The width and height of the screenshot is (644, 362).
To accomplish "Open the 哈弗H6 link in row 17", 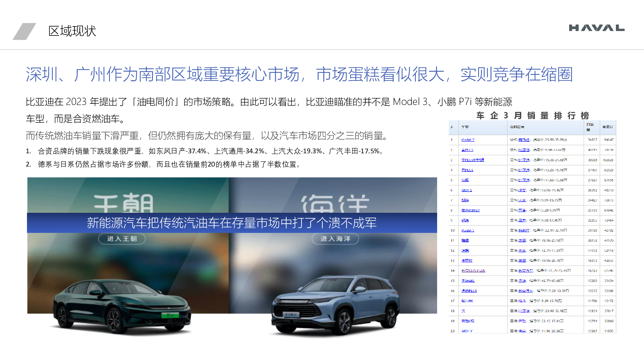I will 467,300.
